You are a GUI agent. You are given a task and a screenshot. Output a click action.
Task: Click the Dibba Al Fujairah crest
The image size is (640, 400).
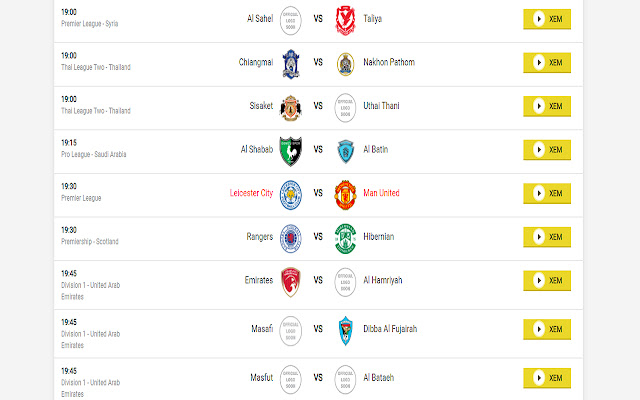click(346, 328)
